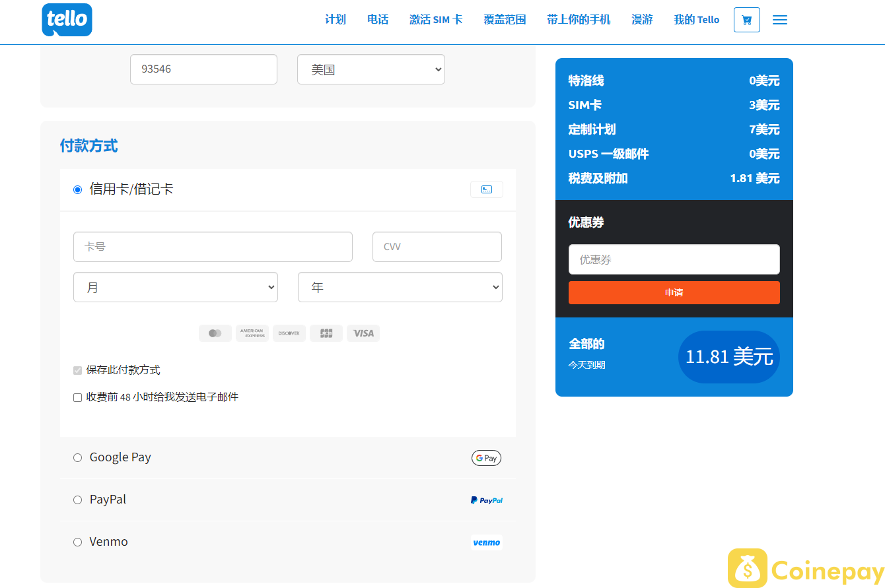This screenshot has width=885, height=588.
Task: Click the American Express logo
Action: click(x=252, y=333)
